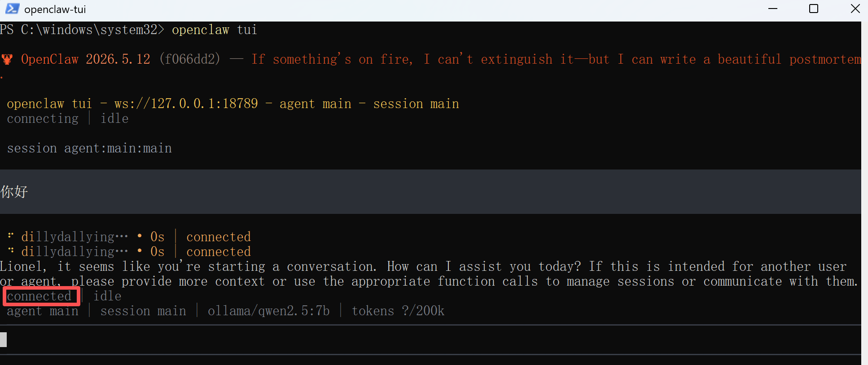The width and height of the screenshot is (868, 365).
Task: Click the ws://127.0.0.1:18789 address
Action: click(x=186, y=104)
